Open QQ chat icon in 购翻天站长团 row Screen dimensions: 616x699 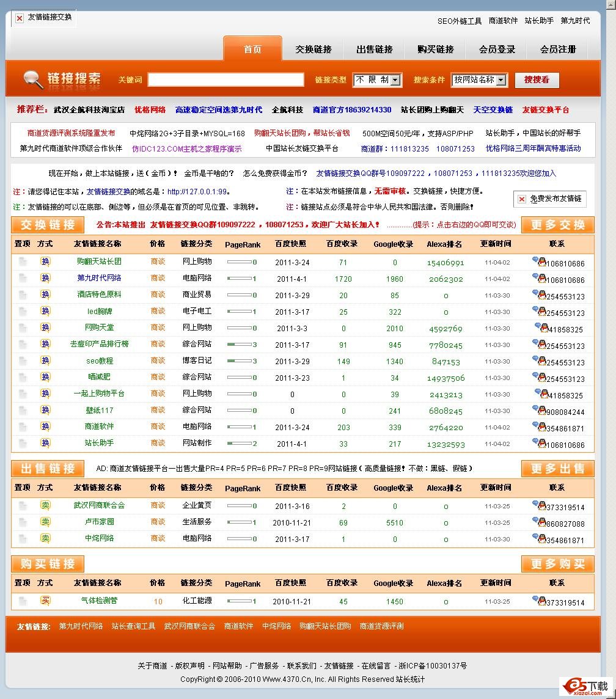[540, 262]
